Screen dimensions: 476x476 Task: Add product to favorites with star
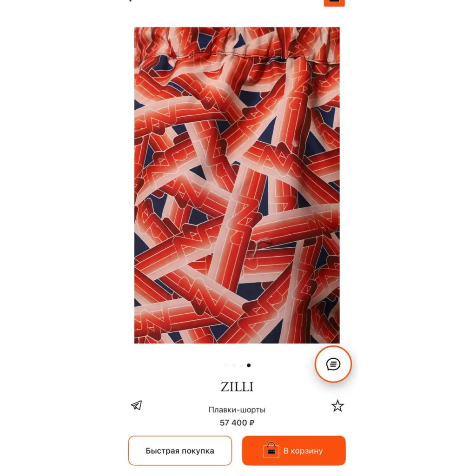tap(337, 406)
